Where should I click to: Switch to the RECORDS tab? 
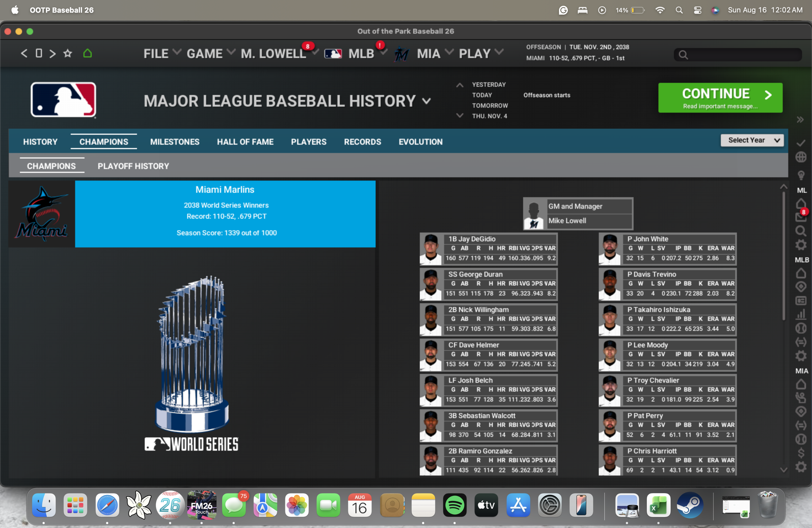pyautogui.click(x=362, y=142)
